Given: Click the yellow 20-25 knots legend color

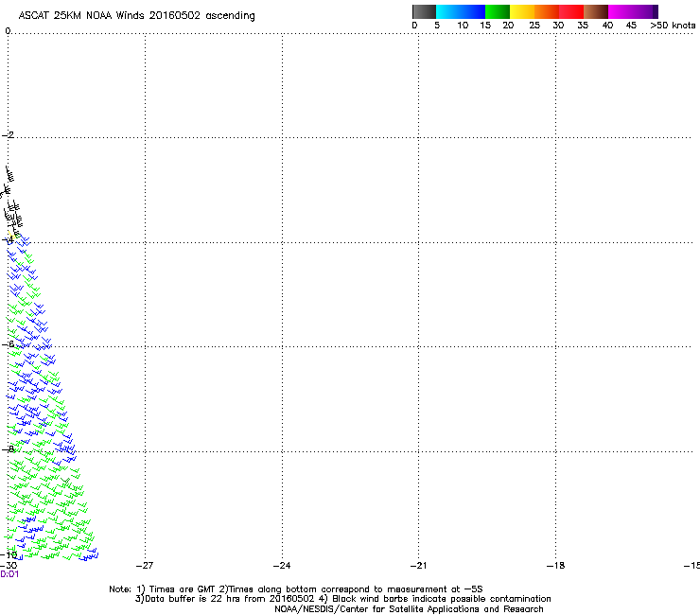Looking at the screenshot, I should pyautogui.click(x=522, y=11).
